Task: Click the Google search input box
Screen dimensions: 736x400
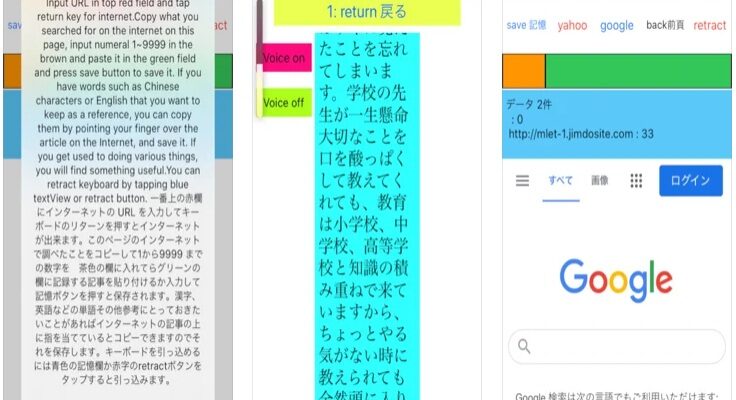Action: [x=625, y=348]
